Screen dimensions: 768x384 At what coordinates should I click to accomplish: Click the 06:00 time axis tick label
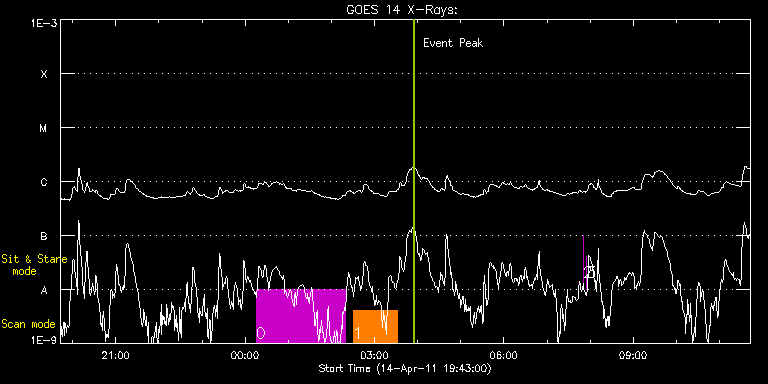[504, 355]
